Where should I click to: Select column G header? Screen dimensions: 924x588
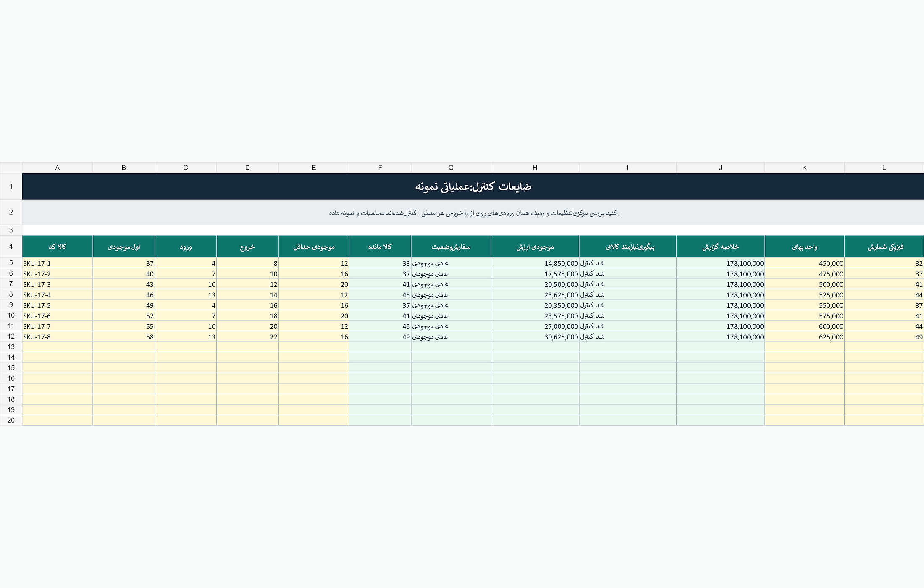tap(451, 168)
